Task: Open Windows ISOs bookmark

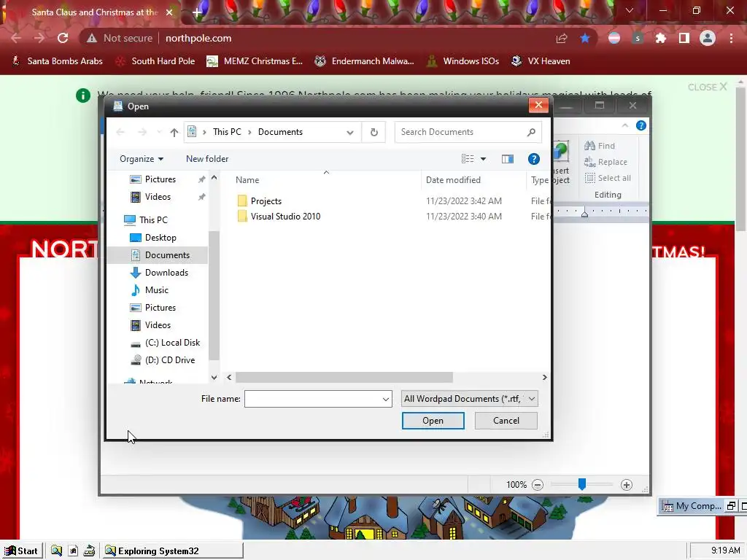Action: point(462,61)
